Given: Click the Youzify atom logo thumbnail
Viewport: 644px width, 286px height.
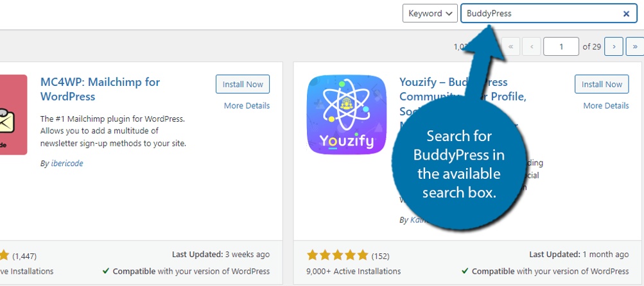Looking at the screenshot, I should coord(347,115).
